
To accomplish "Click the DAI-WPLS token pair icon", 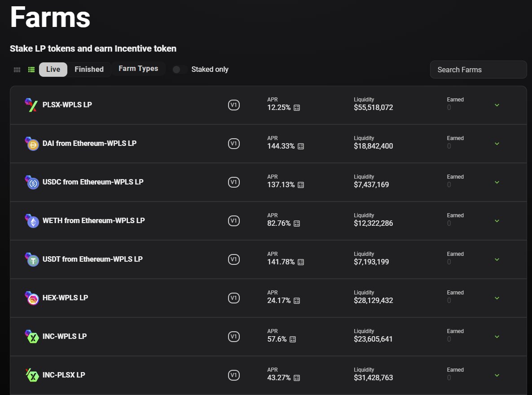I will point(31,144).
